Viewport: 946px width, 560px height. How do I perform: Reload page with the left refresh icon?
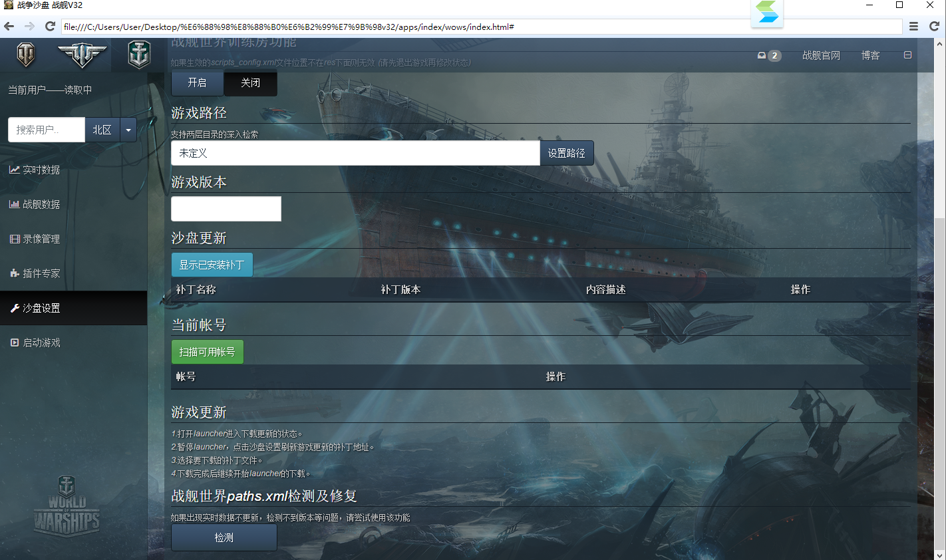pyautogui.click(x=50, y=27)
